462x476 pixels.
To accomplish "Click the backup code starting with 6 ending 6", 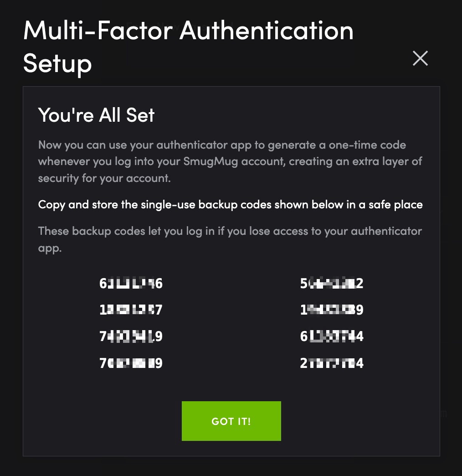I will (x=131, y=284).
